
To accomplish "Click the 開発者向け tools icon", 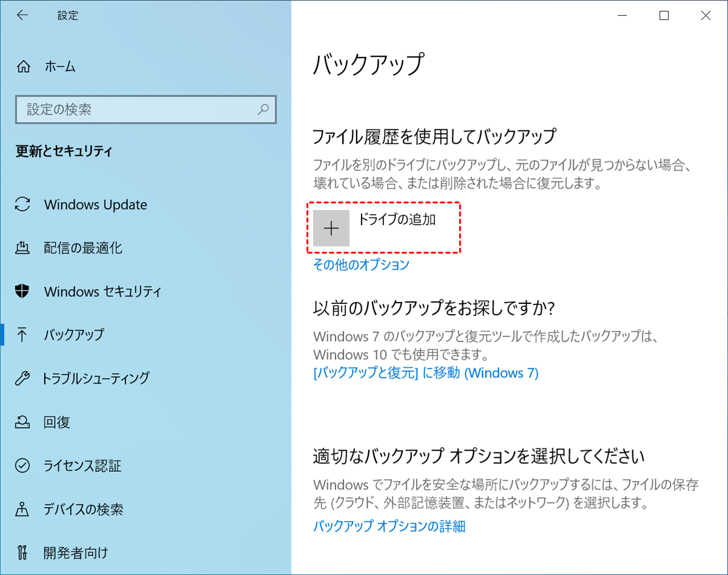I will click(x=22, y=553).
